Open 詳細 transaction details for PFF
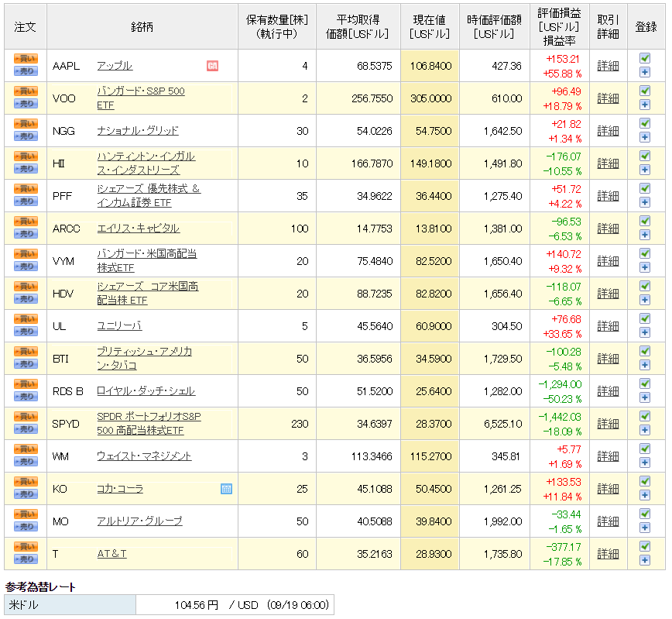The height and width of the screenshot is (619, 672). [608, 196]
